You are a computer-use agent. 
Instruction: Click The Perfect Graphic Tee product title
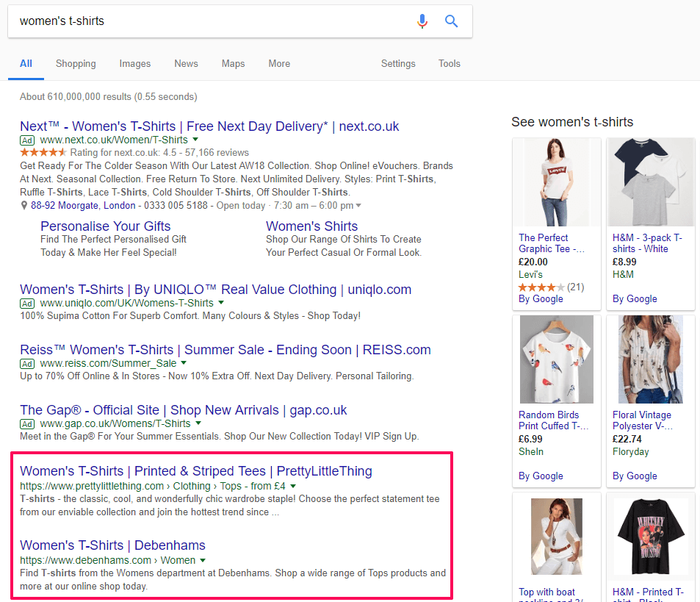coord(552,243)
